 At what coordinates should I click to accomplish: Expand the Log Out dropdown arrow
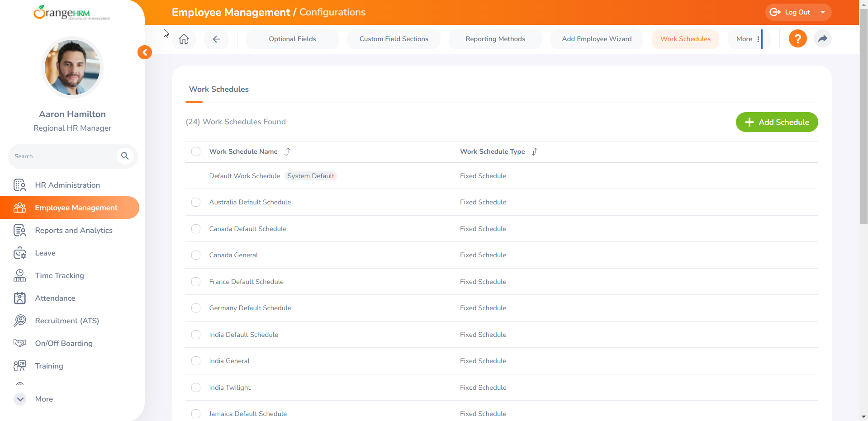click(x=823, y=12)
